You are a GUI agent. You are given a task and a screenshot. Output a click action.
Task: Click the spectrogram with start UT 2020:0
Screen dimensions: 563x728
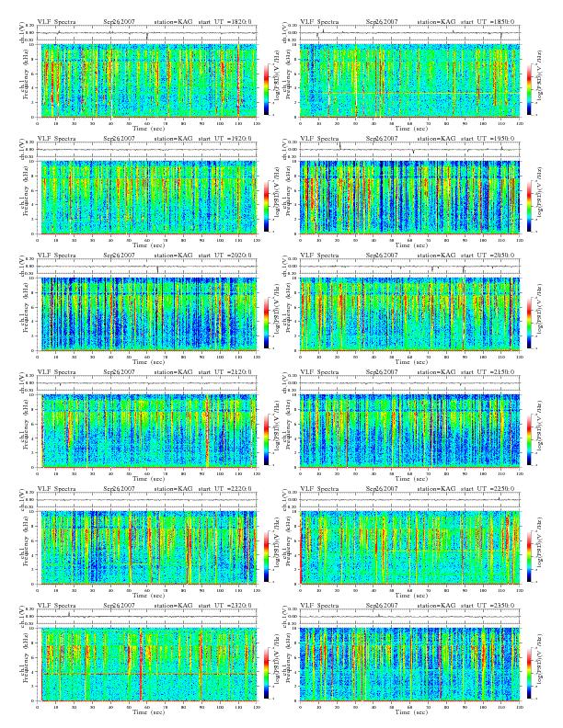(147, 313)
